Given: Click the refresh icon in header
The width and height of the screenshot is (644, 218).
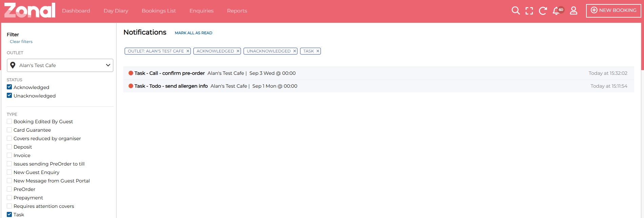Looking at the screenshot, I should [543, 11].
